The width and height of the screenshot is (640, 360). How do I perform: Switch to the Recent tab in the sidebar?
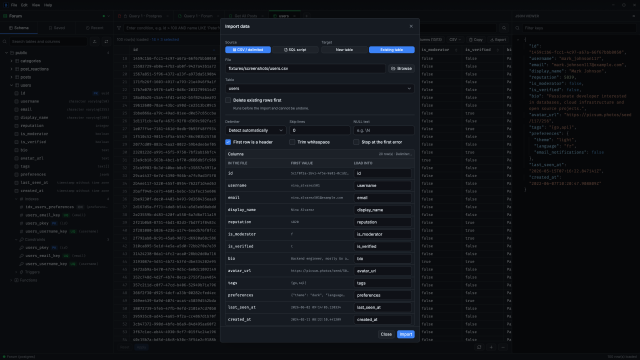pyautogui.click(x=94, y=28)
